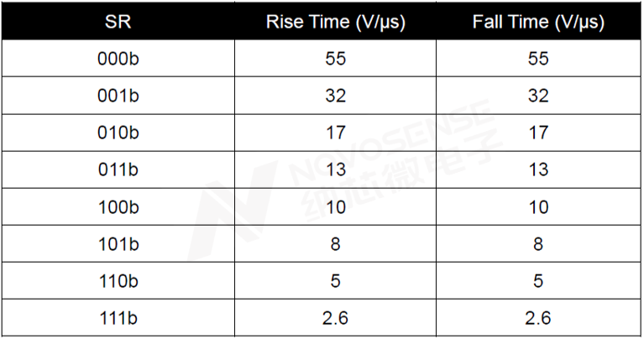Image resolution: width=644 pixels, height=339 pixels.
Task: Click rise time value 32
Action: pyautogui.click(x=336, y=96)
